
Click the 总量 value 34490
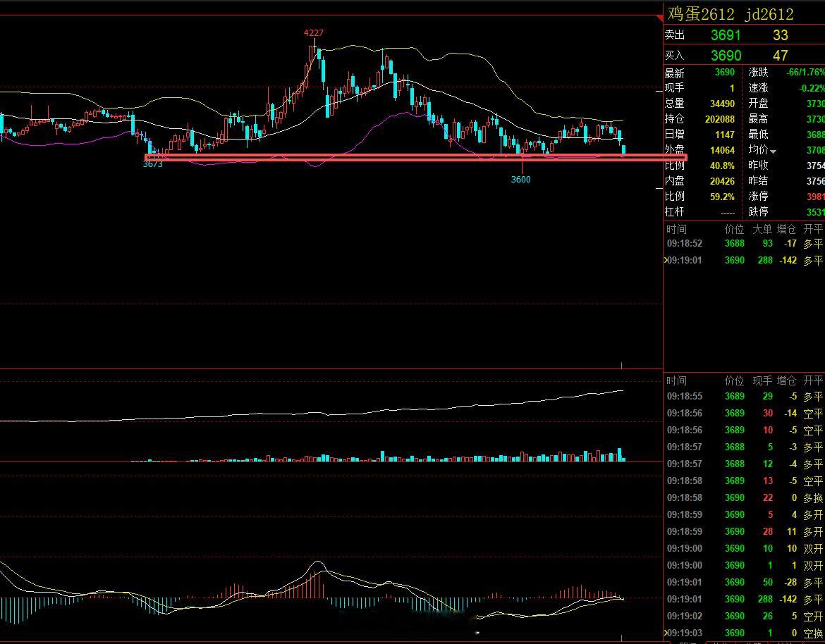[x=722, y=104]
